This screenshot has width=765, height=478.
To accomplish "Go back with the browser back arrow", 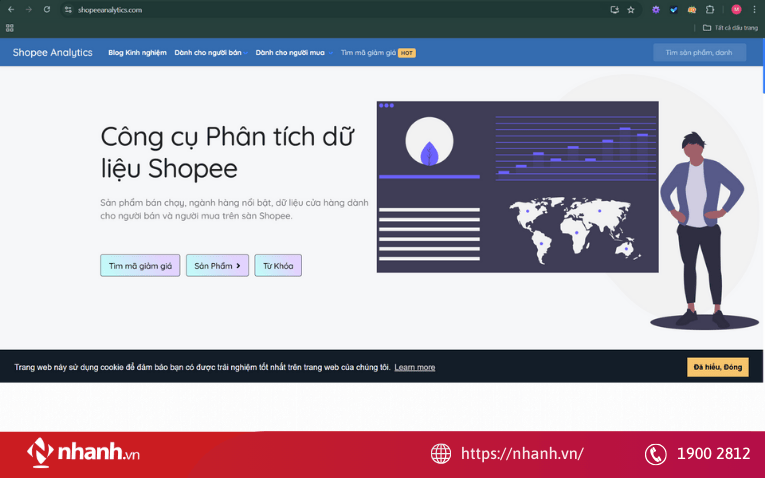I will [x=11, y=9].
